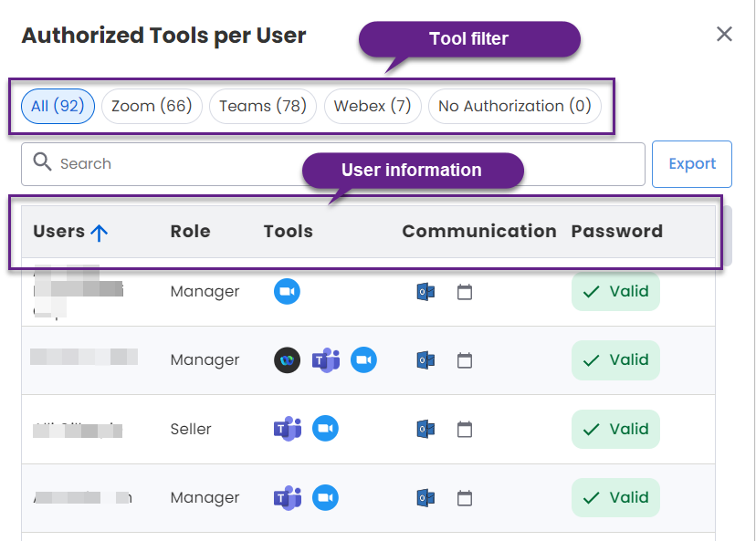Click the Outlook icon in the Seller row
This screenshot has width=756, height=541.
tap(425, 429)
